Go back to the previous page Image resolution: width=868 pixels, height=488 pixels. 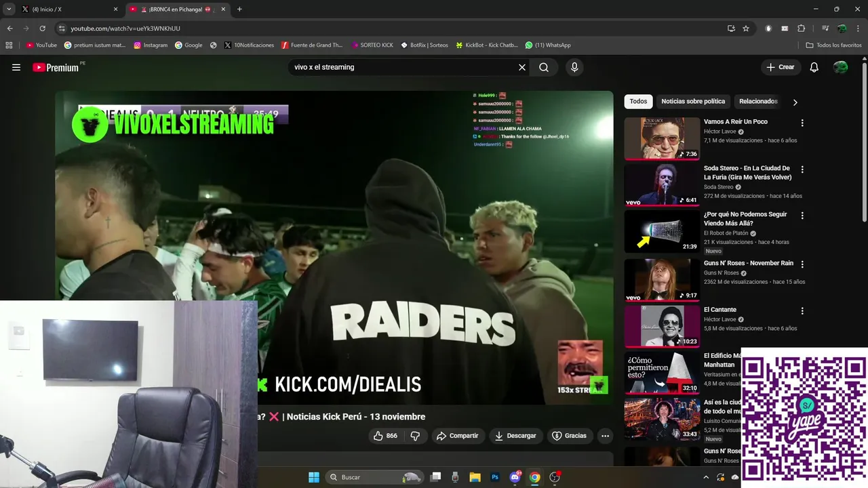click(9, 28)
